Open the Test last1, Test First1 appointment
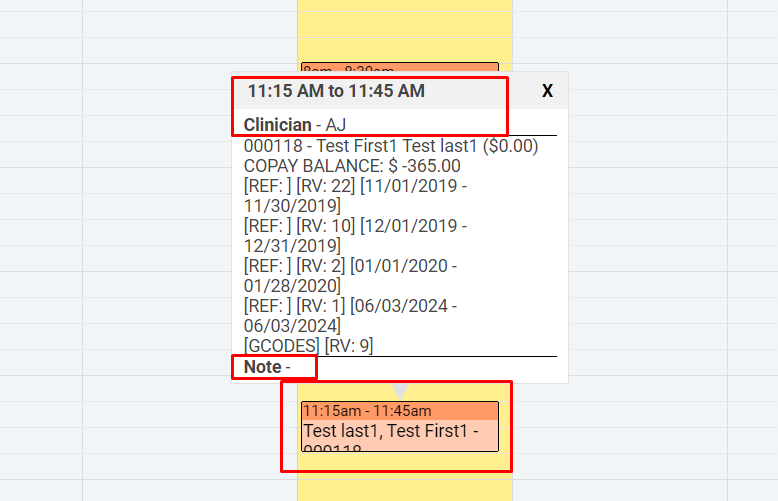778x501 pixels. pyautogui.click(x=399, y=427)
